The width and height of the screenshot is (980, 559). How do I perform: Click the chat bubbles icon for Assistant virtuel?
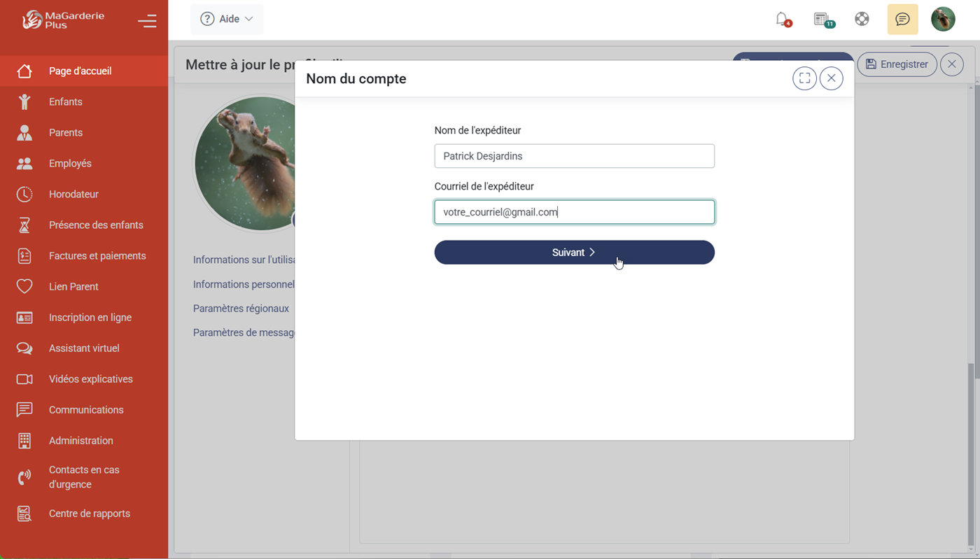click(24, 348)
